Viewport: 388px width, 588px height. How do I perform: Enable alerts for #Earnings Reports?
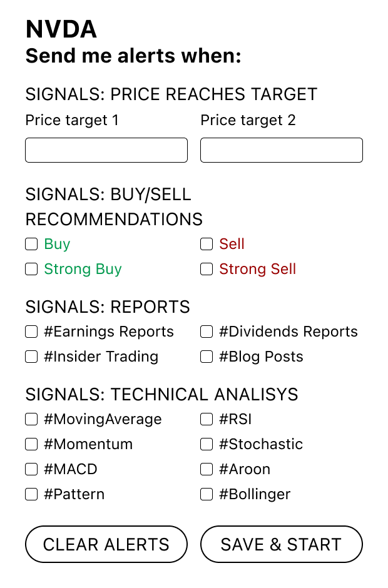point(31,332)
